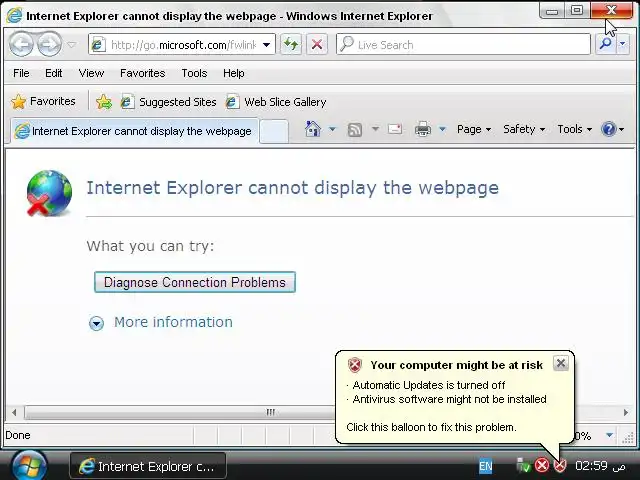Maximize the Internet Explorer window
Image resolution: width=640 pixels, height=480 pixels.
pos(577,11)
